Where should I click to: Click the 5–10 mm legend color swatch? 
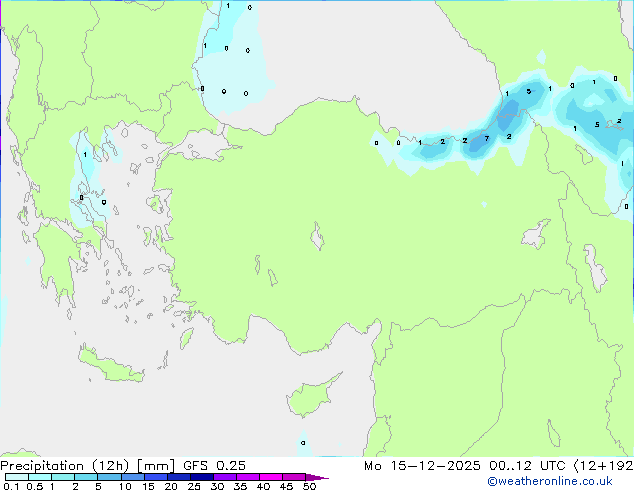(x=109, y=477)
